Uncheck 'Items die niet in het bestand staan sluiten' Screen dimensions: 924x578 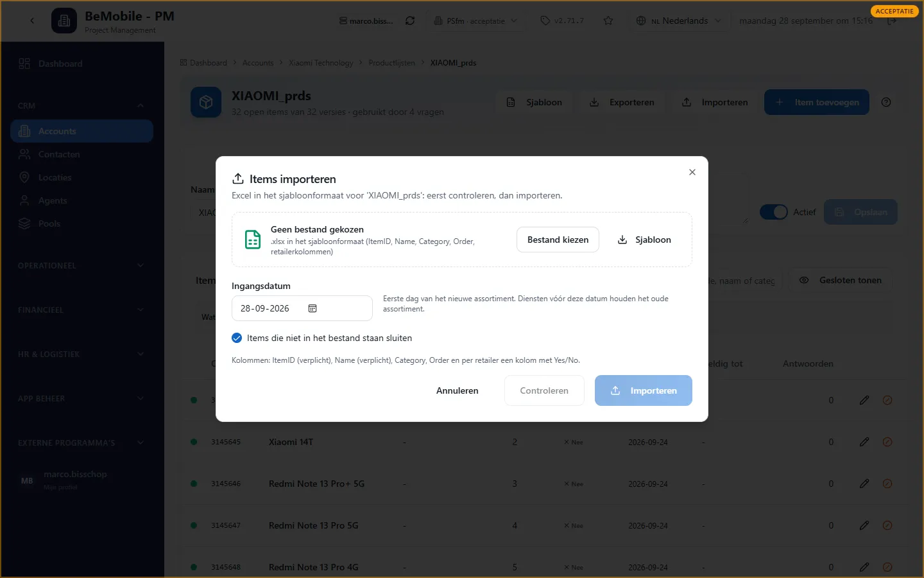coord(237,338)
